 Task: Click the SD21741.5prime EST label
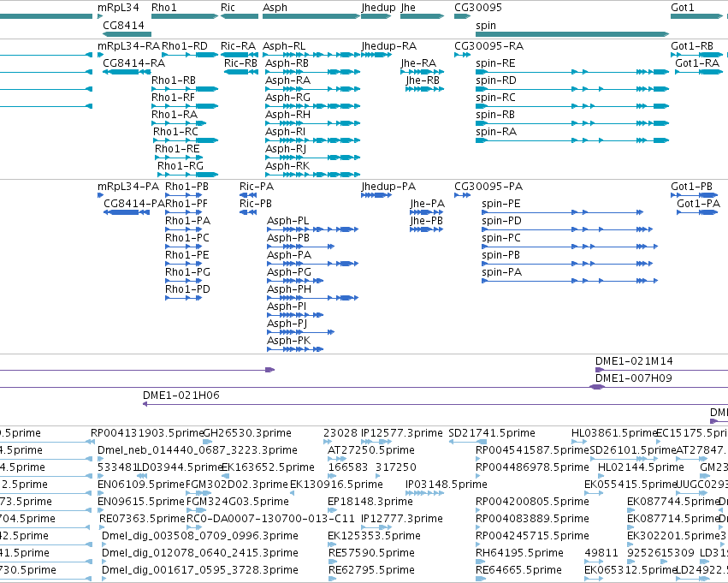(492, 433)
